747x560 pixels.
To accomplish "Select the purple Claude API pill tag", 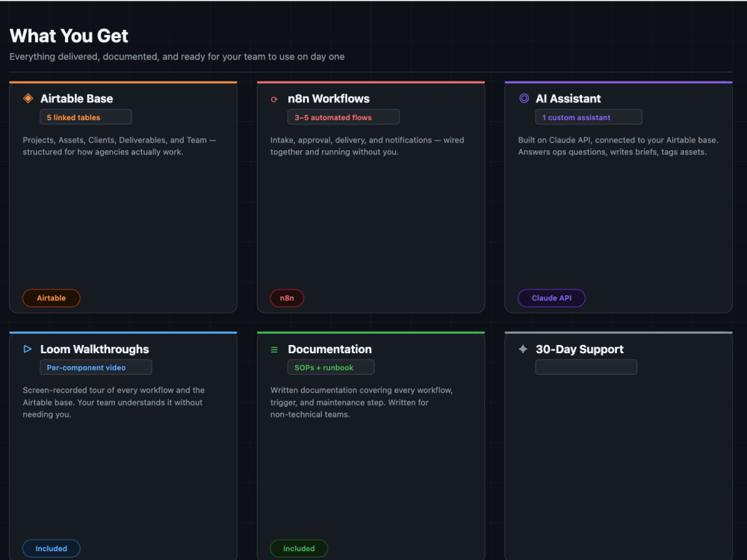I will click(x=551, y=298).
